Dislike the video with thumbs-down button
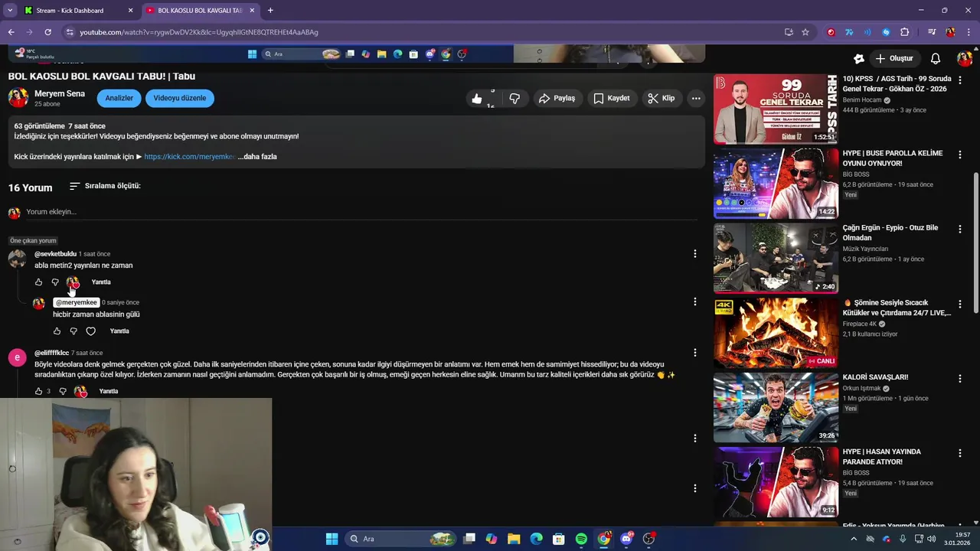 [514, 99]
